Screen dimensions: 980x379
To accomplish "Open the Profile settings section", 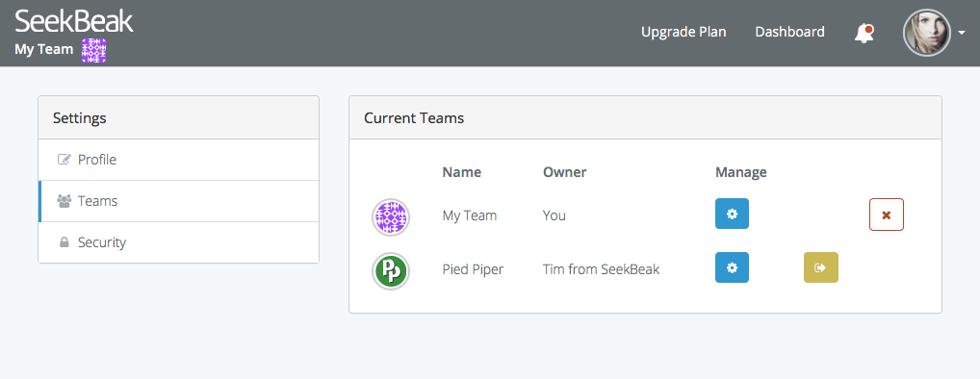I will tap(179, 160).
